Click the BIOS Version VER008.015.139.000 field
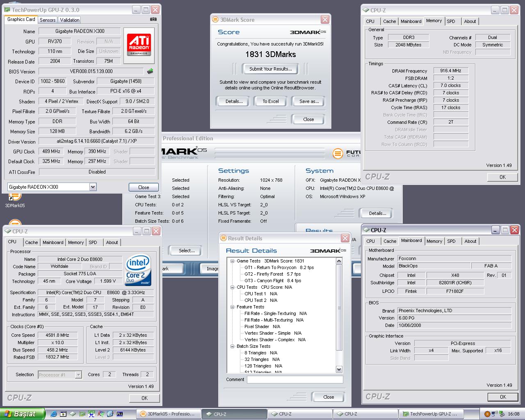Viewport: 525px width, 420px height. click(x=91, y=71)
